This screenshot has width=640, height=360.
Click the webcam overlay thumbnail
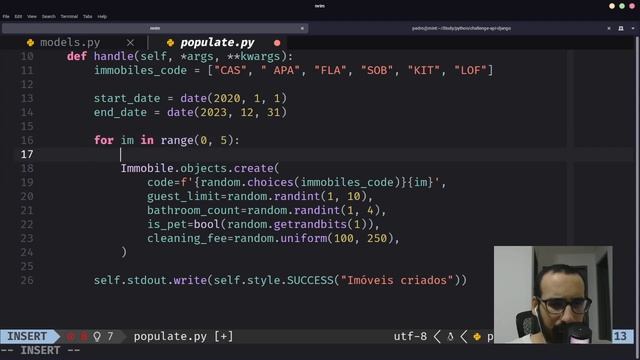point(553,294)
